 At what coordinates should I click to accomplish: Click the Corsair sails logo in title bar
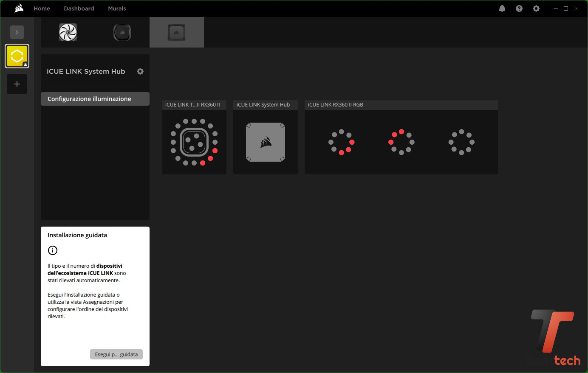tap(19, 8)
